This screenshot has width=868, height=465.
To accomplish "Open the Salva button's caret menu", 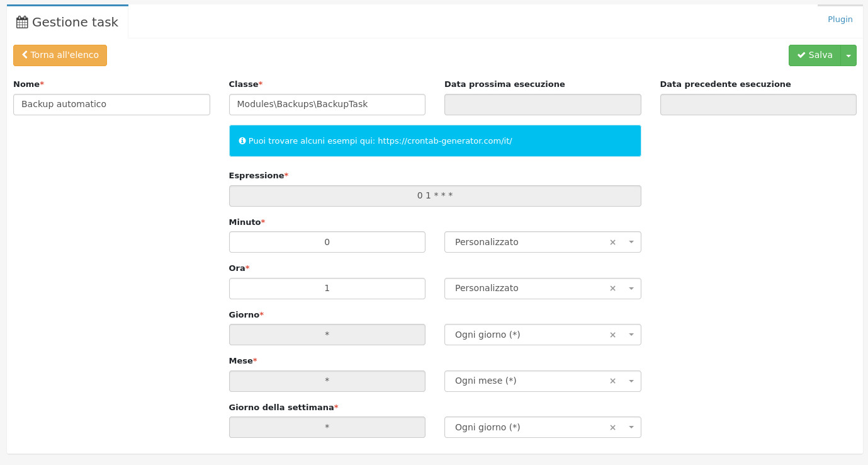I will [848, 55].
